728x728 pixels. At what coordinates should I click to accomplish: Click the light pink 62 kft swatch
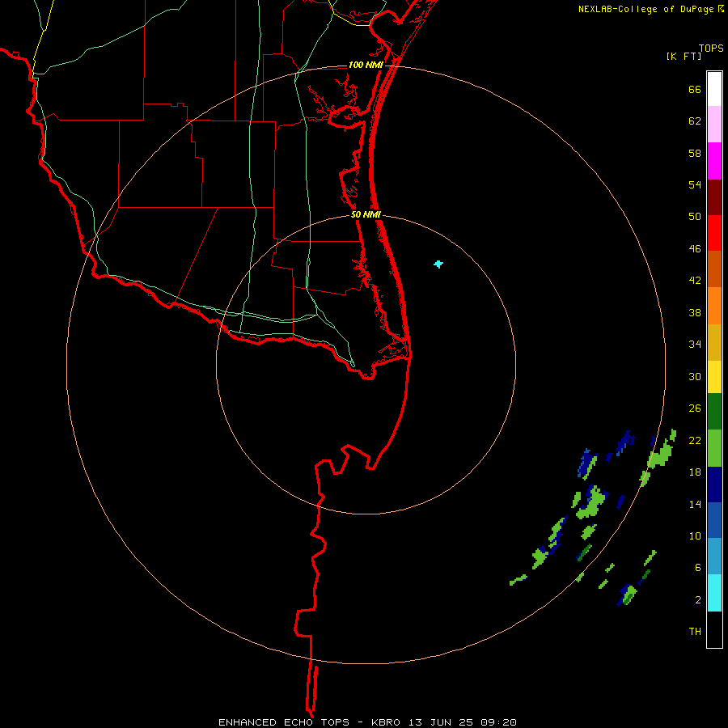(x=714, y=125)
